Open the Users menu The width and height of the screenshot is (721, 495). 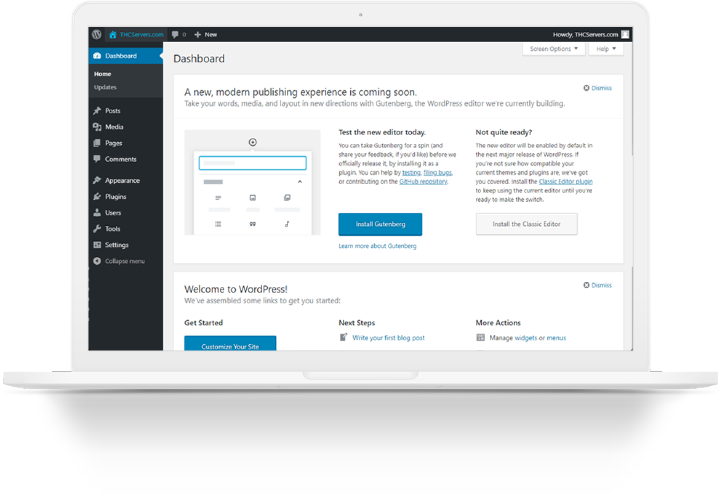coord(113,213)
